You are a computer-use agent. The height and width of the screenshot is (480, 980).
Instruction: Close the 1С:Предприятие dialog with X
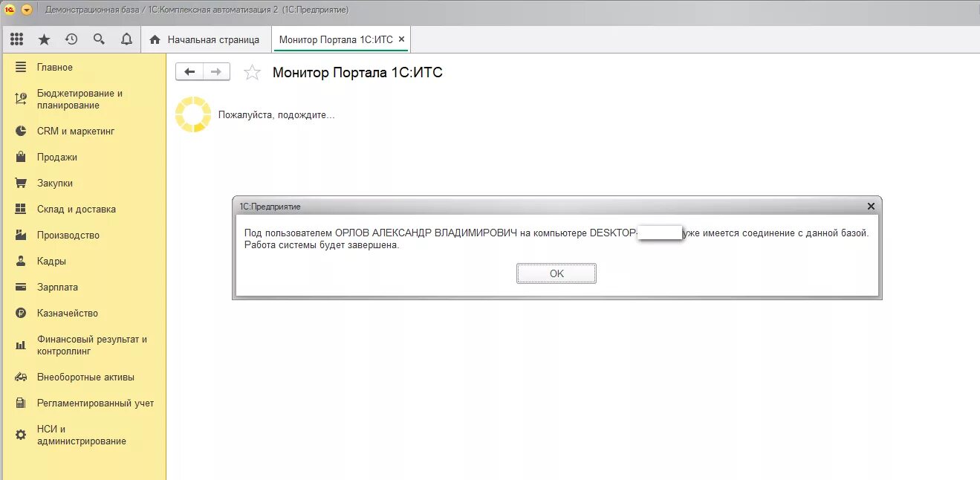(871, 206)
